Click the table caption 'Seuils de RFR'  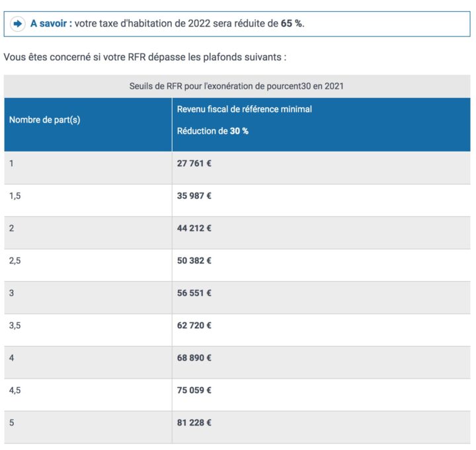click(237, 86)
